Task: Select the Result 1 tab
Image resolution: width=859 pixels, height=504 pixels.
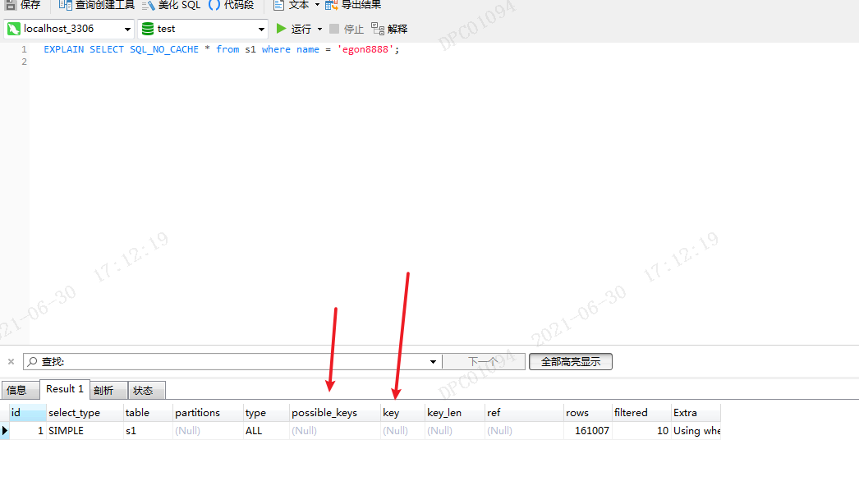Action: [x=64, y=389]
